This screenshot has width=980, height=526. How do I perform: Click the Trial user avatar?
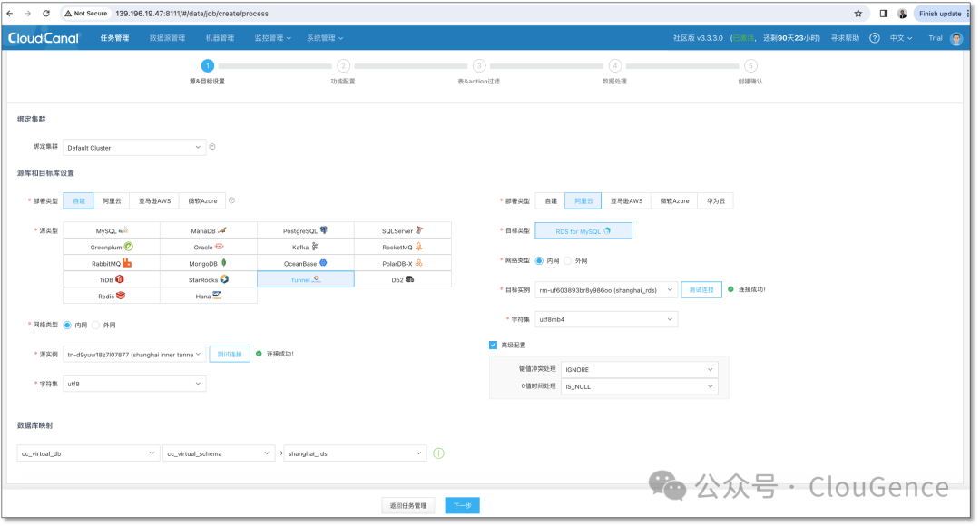[x=955, y=38]
